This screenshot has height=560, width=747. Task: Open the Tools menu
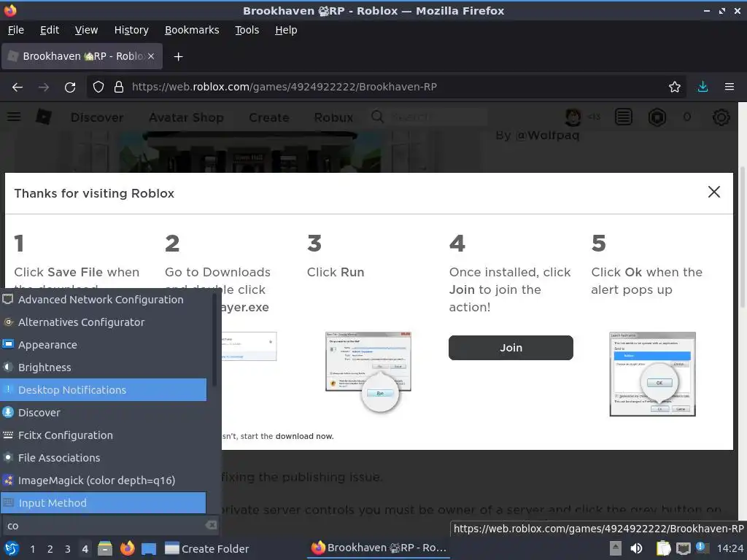tap(247, 30)
